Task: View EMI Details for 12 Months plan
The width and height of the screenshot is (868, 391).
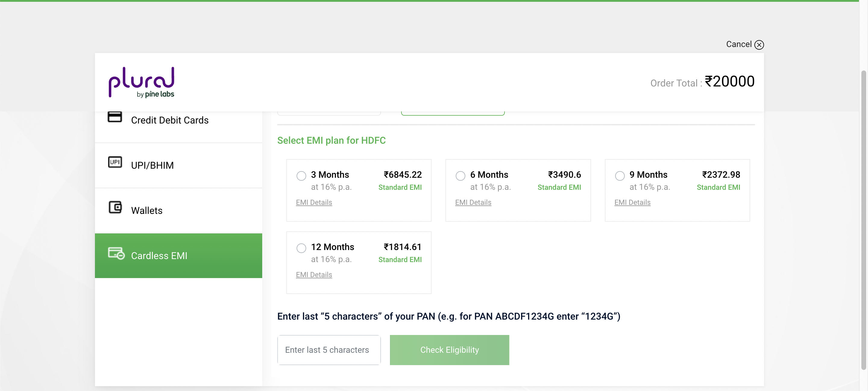Action: pos(314,275)
